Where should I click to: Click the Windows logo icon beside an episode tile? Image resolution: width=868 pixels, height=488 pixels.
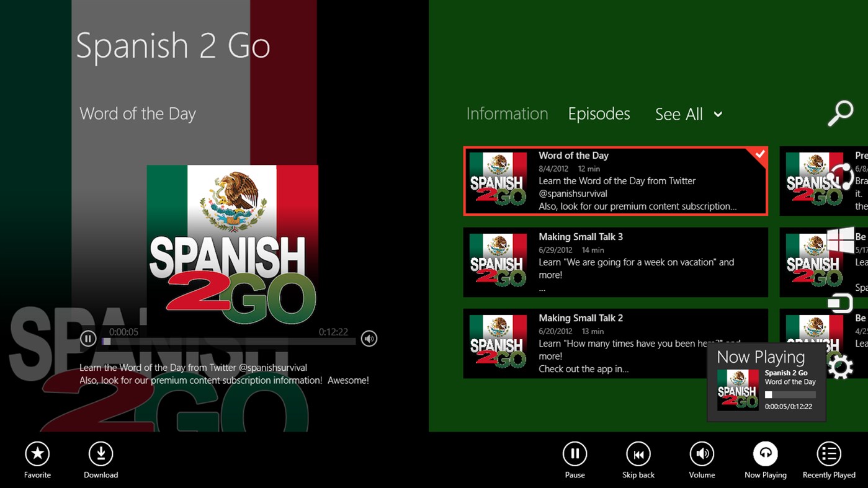pos(842,239)
